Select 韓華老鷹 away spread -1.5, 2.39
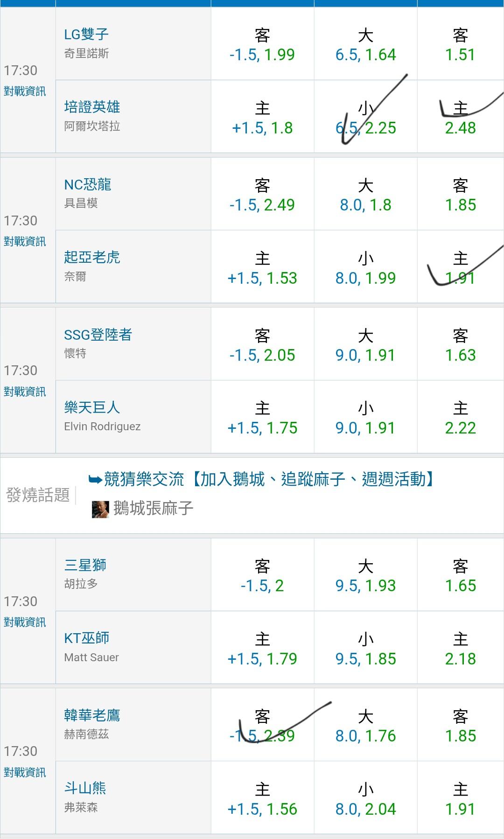This screenshot has width=504, height=839. tap(262, 726)
